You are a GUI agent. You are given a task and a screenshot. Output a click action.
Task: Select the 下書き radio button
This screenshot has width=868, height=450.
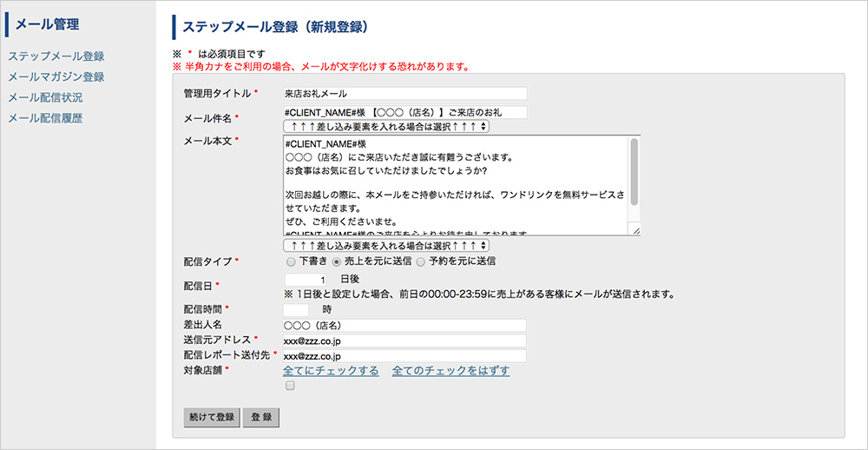tap(291, 261)
